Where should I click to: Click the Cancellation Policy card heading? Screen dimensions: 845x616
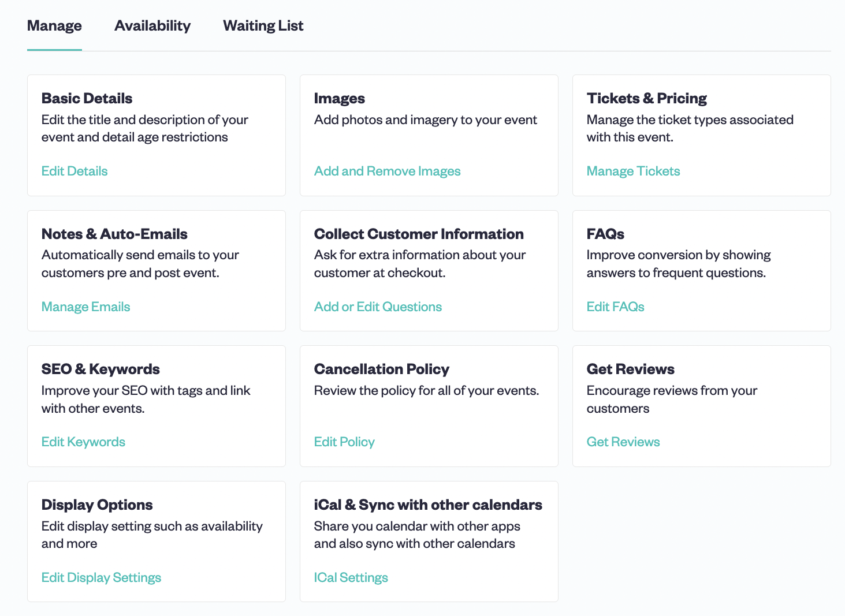click(x=381, y=369)
